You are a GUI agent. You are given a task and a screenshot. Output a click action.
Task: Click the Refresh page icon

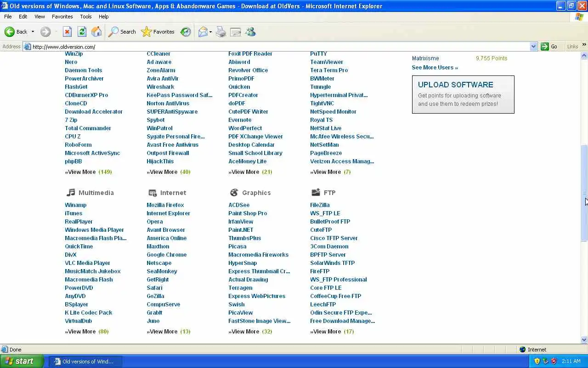click(x=82, y=32)
